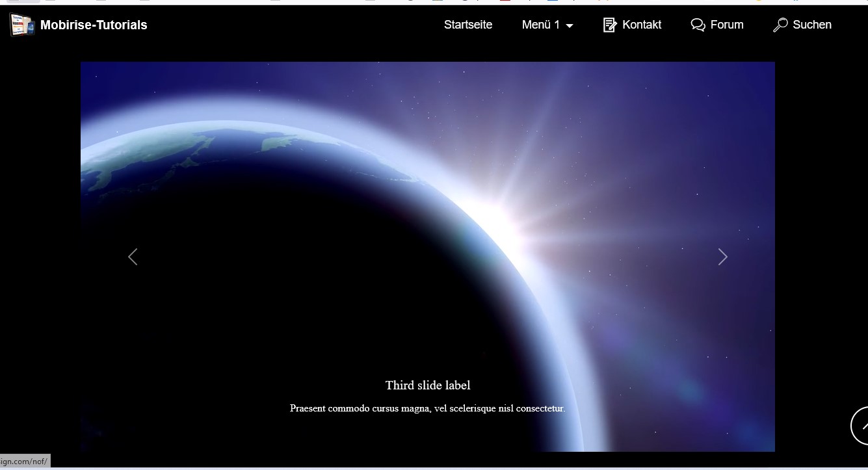The height and width of the screenshot is (470, 868).
Task: Go to the Startseite page
Action: pyautogui.click(x=467, y=25)
